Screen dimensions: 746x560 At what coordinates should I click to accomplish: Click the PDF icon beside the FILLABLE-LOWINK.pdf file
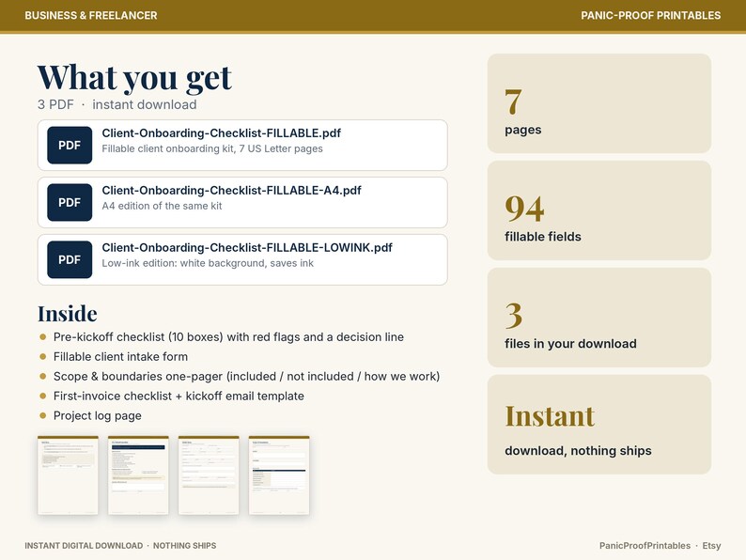pos(70,259)
